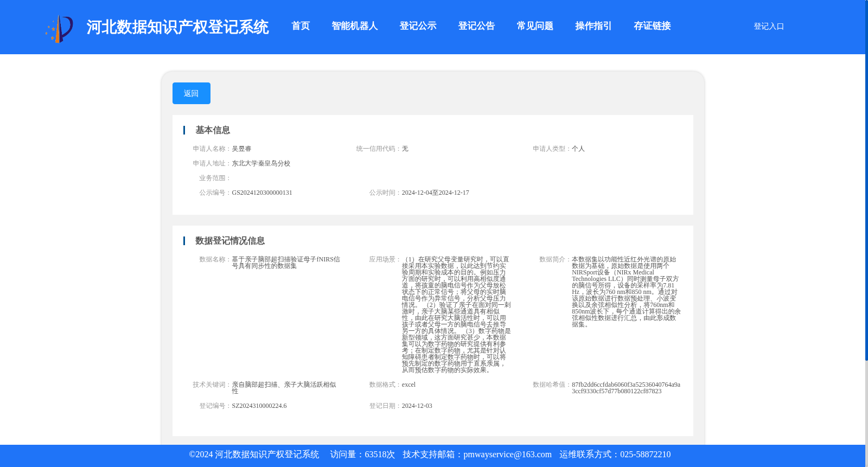Image resolution: width=868 pixels, height=467 pixels.
Task: Click the 数据哈希值 hash string
Action: (x=626, y=388)
